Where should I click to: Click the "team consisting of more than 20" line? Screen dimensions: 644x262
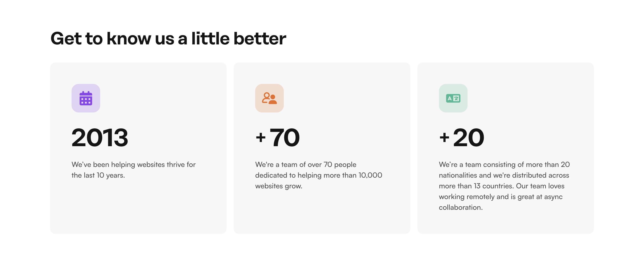pos(504,165)
